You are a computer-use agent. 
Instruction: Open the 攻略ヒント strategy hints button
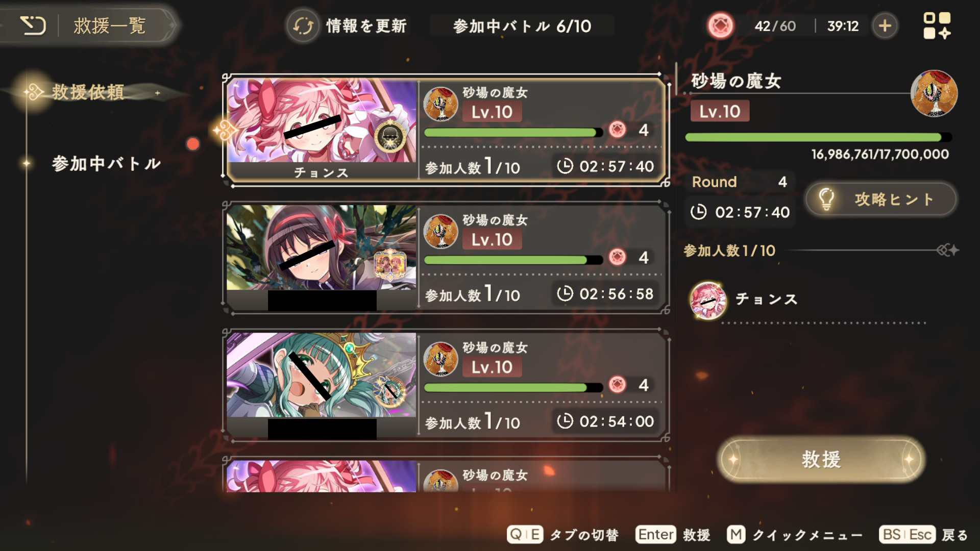click(880, 199)
